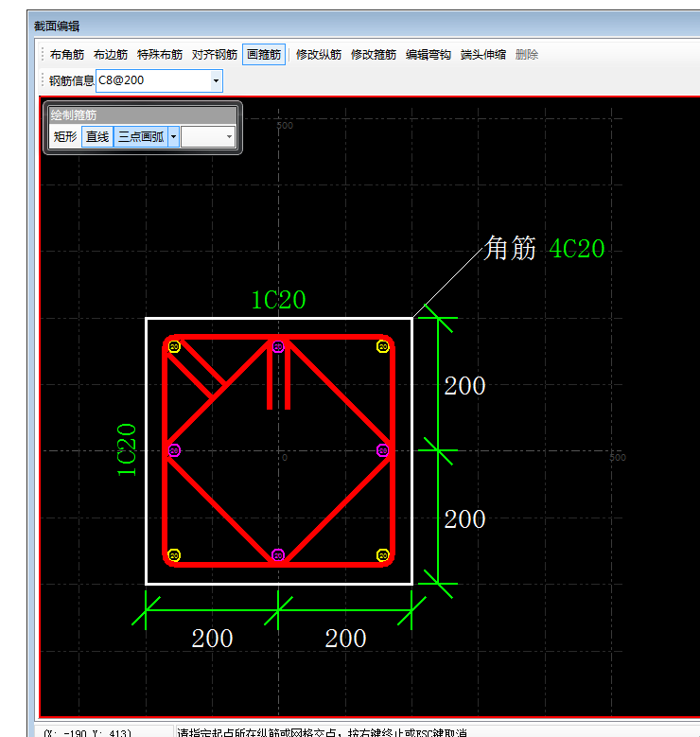Click the rotated 1C20 label on the left
The width and height of the screenshot is (700, 737).
127,450
